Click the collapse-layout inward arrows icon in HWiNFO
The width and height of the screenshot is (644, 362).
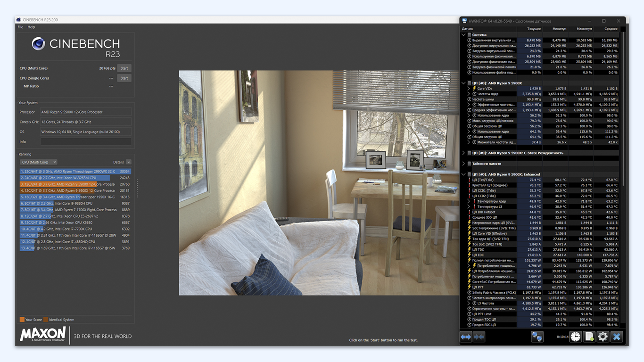click(479, 337)
